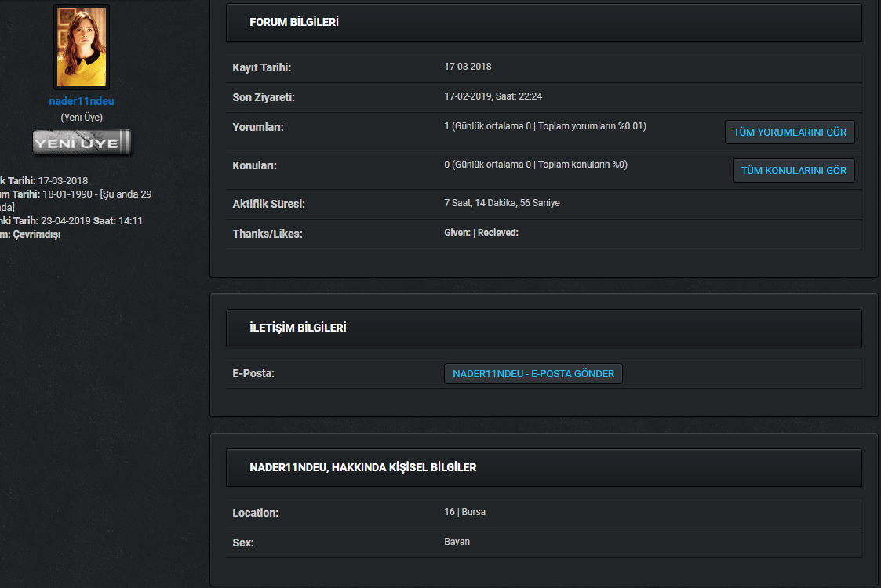The width and height of the screenshot is (881, 588).
Task: Select the Sex value Bayan
Action: [x=457, y=542]
